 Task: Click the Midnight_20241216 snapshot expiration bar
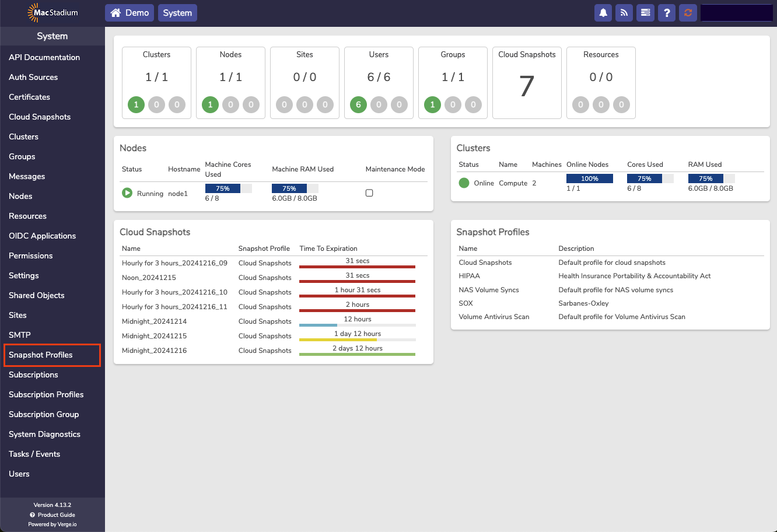coord(357,354)
